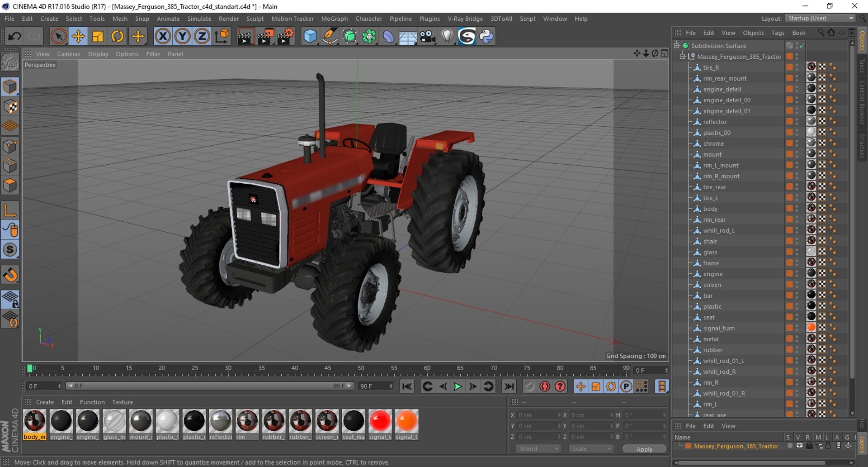
Task: Switch to Points mode
Action: 10,147
